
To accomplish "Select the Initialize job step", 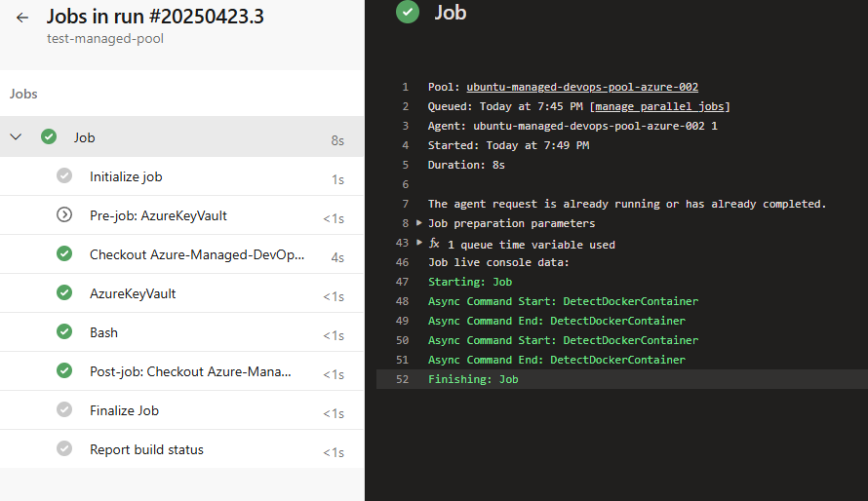I will coord(126,176).
